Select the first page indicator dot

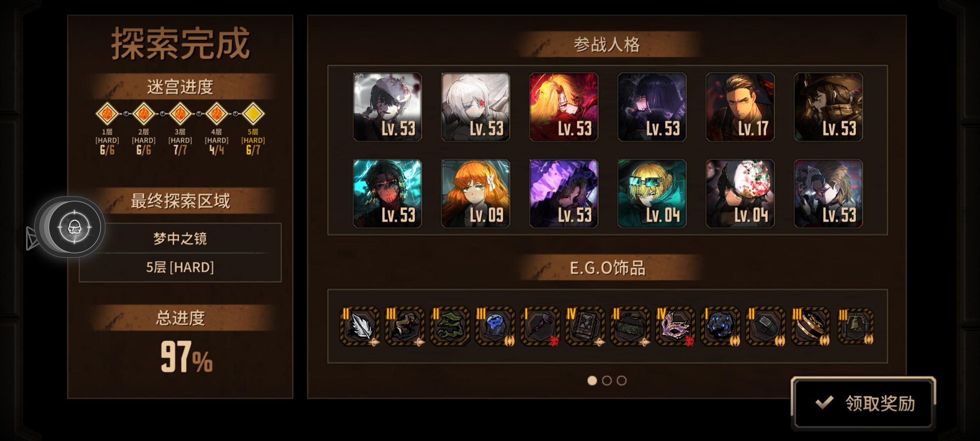pyautogui.click(x=592, y=381)
